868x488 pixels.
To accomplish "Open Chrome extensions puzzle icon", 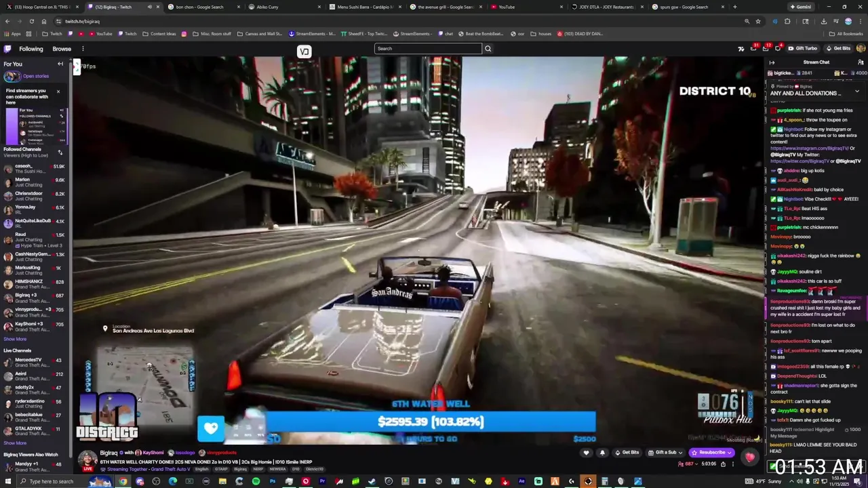I will pos(787,21).
